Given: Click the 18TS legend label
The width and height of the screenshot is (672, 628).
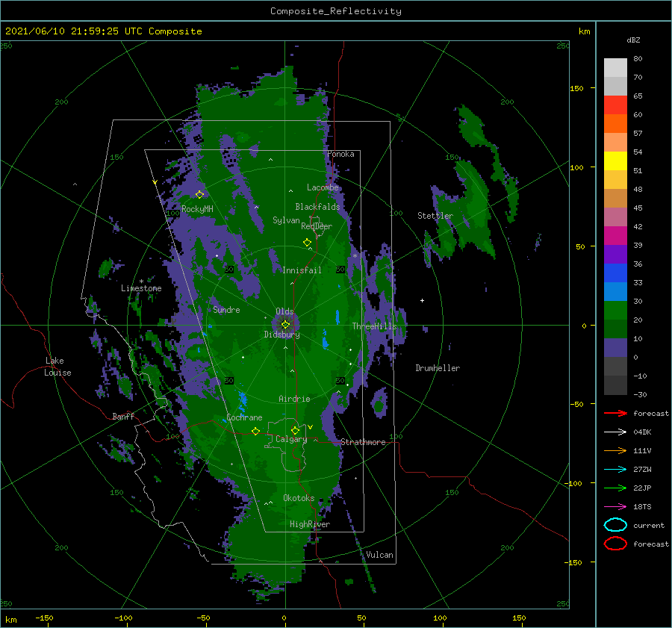Looking at the screenshot, I should (x=642, y=507).
